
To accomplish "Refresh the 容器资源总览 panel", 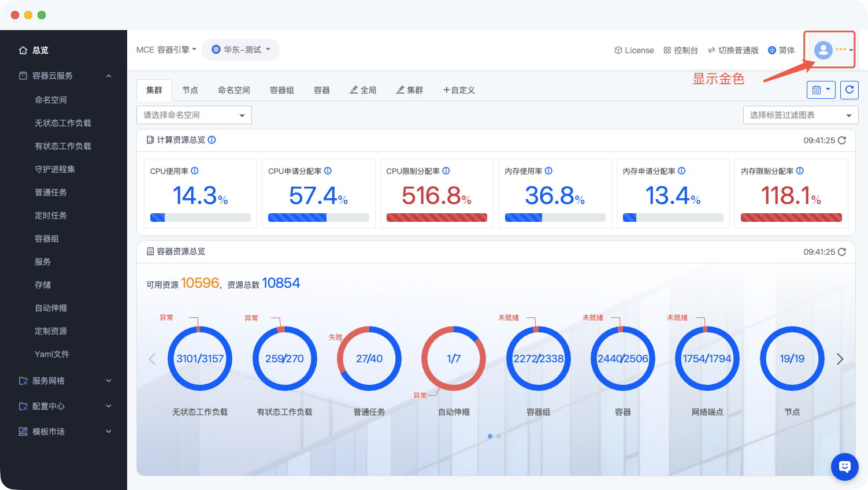I will pyautogui.click(x=842, y=252).
